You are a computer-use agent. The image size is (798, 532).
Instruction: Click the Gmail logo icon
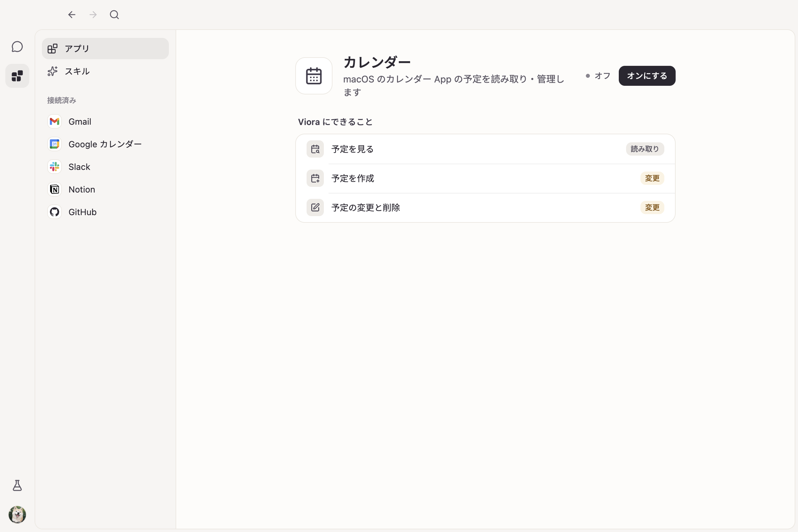tap(54, 121)
